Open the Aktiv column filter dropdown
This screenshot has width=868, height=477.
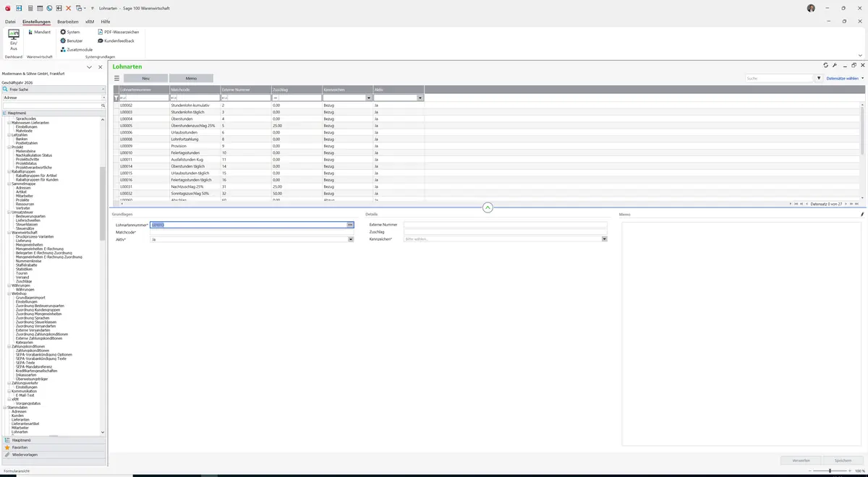click(x=420, y=98)
